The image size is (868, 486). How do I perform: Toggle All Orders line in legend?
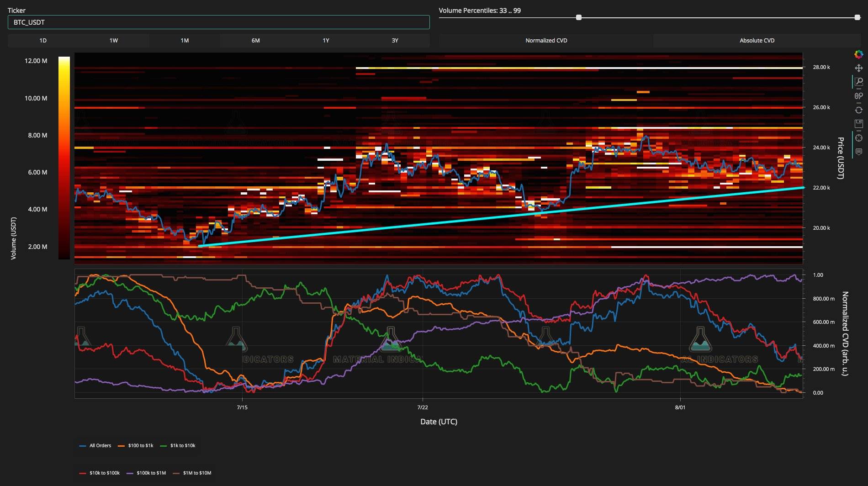point(95,445)
